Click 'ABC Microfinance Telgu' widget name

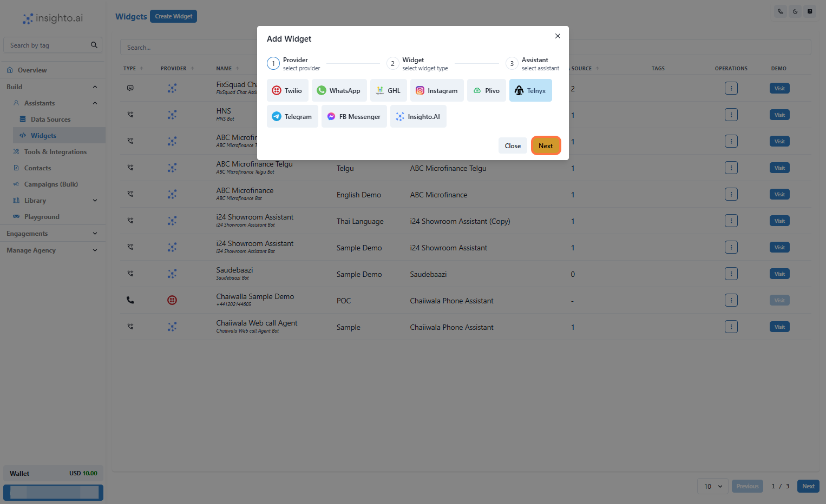[254, 164]
